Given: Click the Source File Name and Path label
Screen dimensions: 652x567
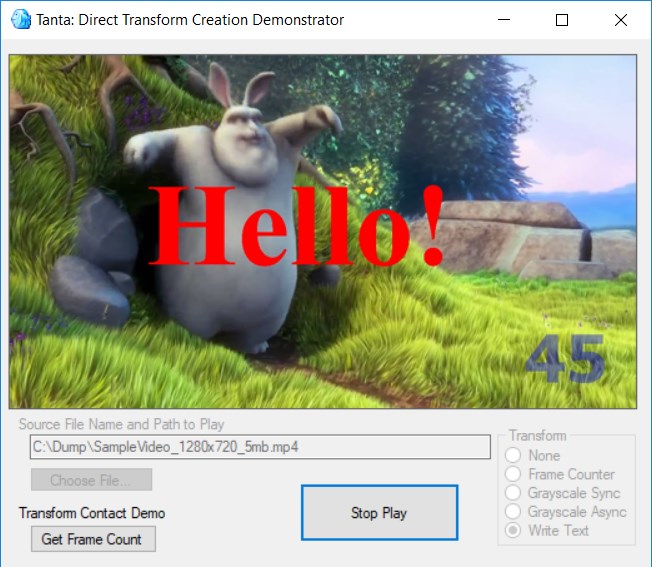Looking at the screenshot, I should [121, 424].
